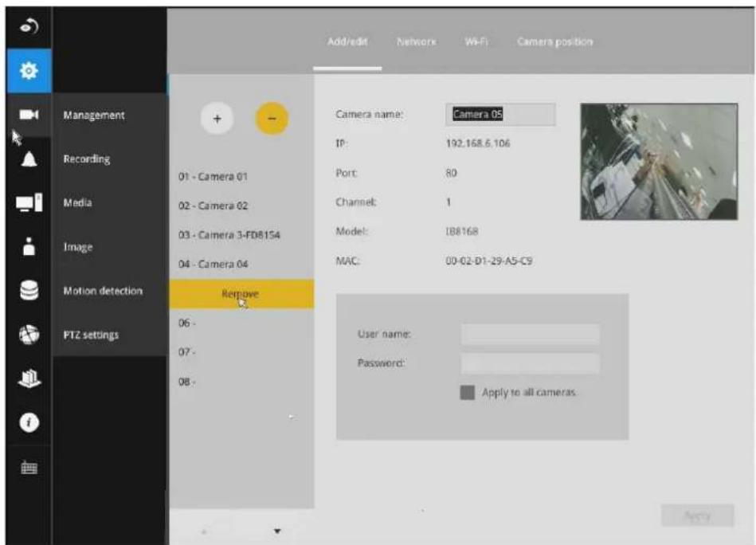The image size is (756, 545).
Task: Open the Recording menu item
Action: (x=87, y=159)
